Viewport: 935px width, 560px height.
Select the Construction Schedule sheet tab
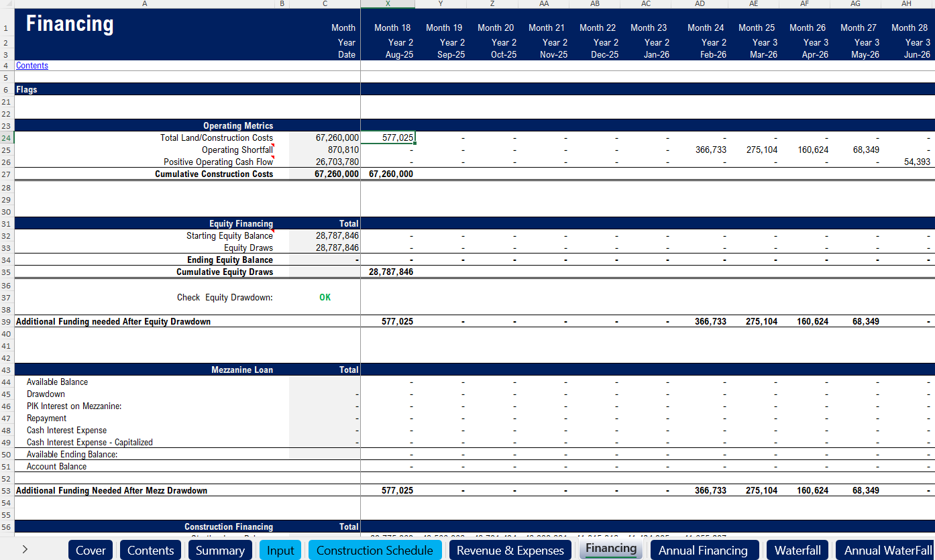[374, 551]
